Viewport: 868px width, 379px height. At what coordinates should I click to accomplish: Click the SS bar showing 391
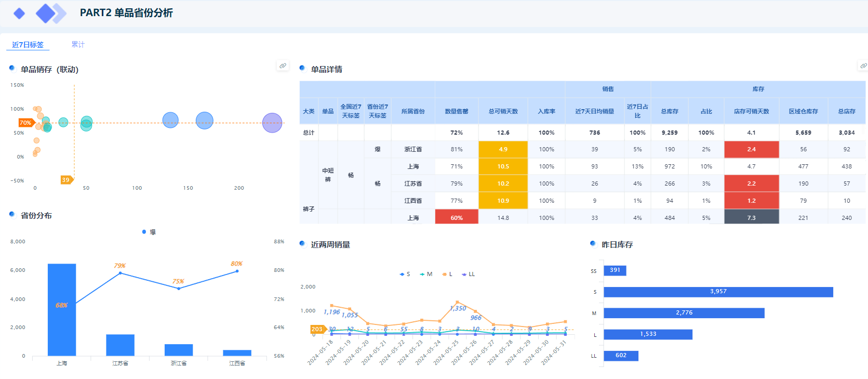click(615, 270)
